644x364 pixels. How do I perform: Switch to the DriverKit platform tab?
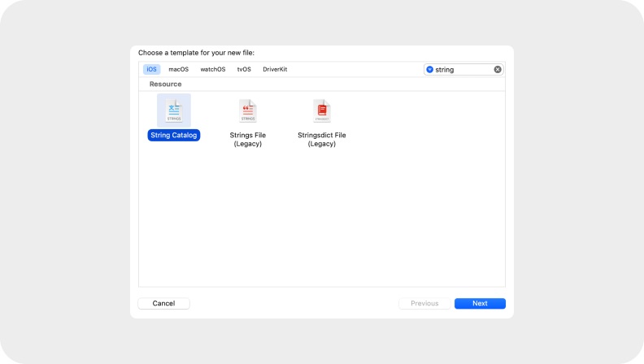[275, 70]
